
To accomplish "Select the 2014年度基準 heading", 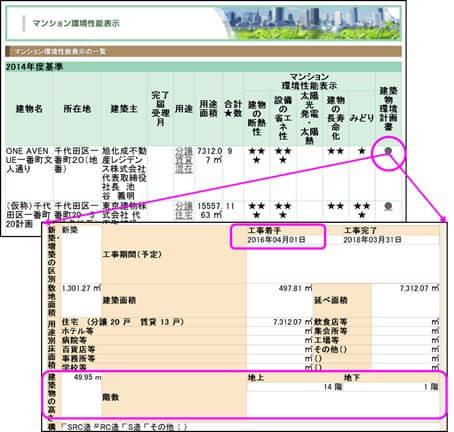I will click(x=34, y=67).
